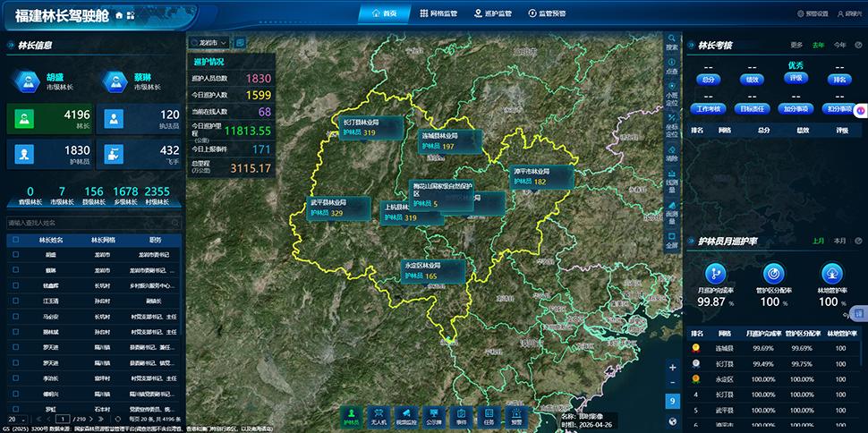Expand the 护林员月巡护率 panel check icon
This screenshot has height=433, width=868.
(x=858, y=241)
